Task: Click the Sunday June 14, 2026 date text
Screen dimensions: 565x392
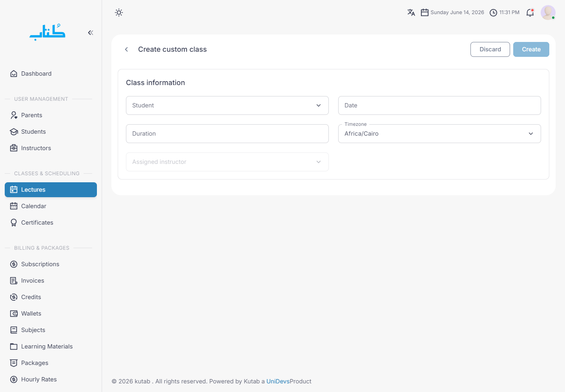Action: [x=457, y=13]
